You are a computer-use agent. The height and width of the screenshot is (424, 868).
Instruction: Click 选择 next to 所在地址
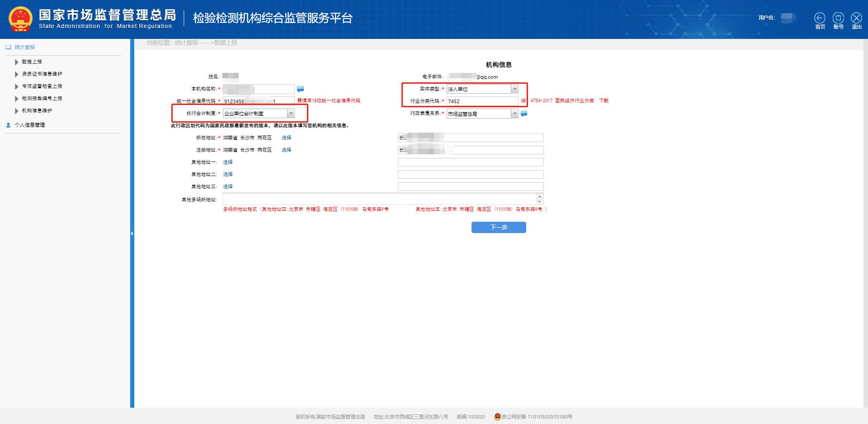[x=286, y=137]
